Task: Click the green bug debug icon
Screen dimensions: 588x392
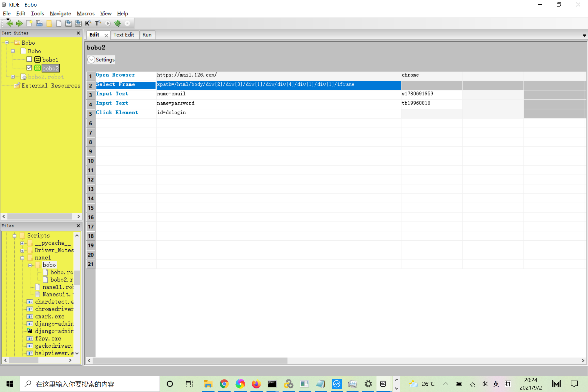Action: click(118, 24)
